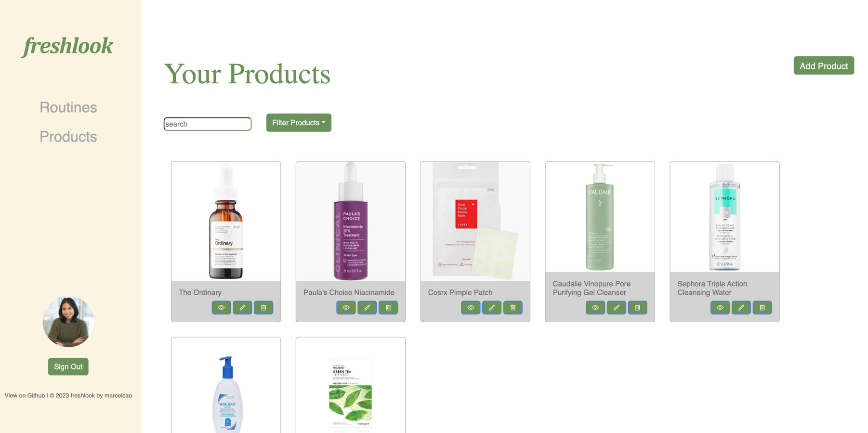Focus the product search field
Viewport: 868px width, 433px height.
click(208, 124)
